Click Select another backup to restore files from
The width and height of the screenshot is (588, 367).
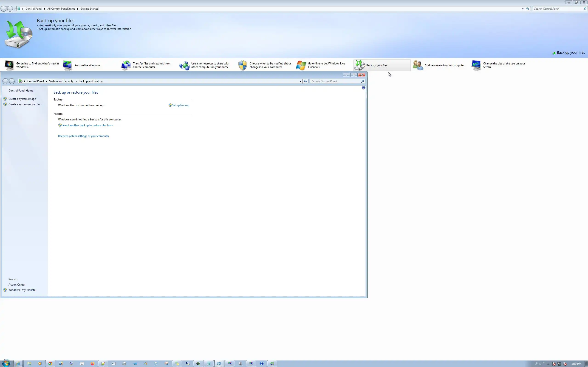87,125
